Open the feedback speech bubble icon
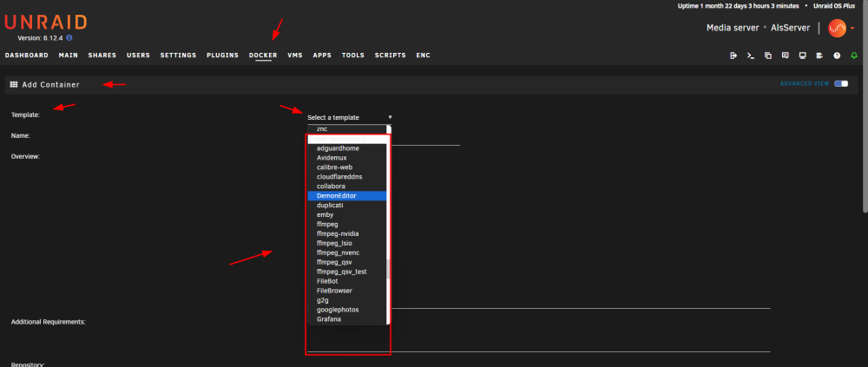 785,56
